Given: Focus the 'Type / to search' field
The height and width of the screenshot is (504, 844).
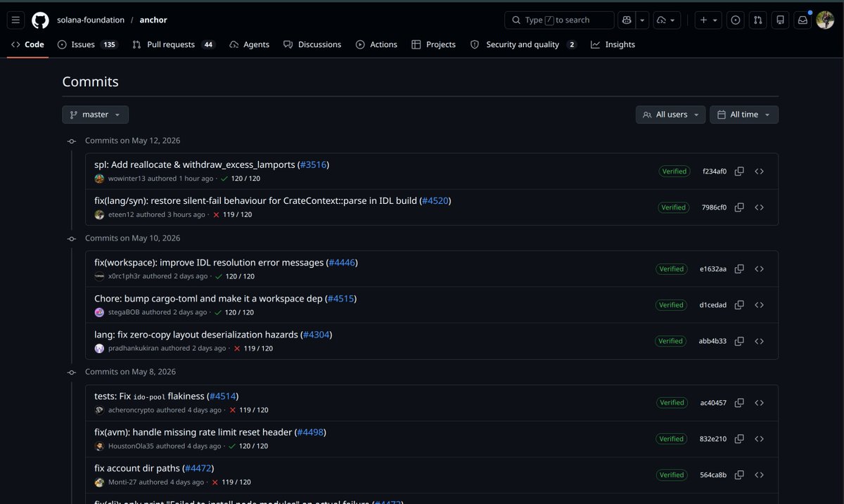Looking at the screenshot, I should point(559,20).
